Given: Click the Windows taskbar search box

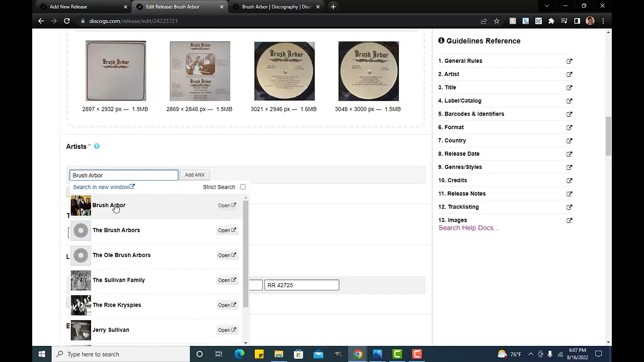Looking at the screenshot, I should click(x=121, y=354).
